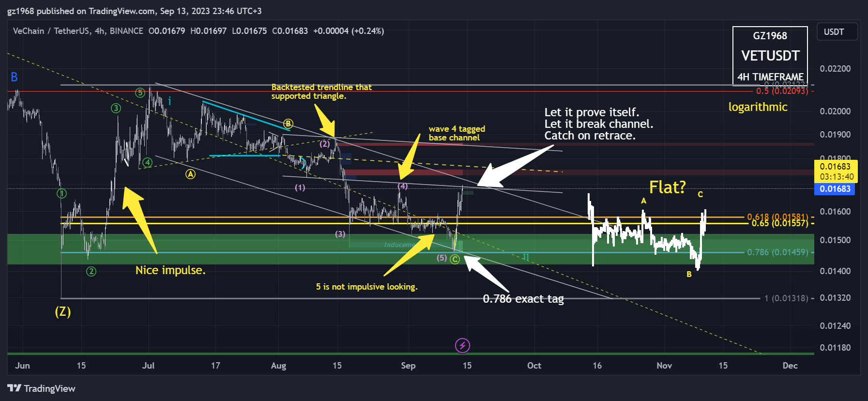This screenshot has height=401, width=868.
Task: Select the green circled wave 1 label
Action: [x=61, y=194]
